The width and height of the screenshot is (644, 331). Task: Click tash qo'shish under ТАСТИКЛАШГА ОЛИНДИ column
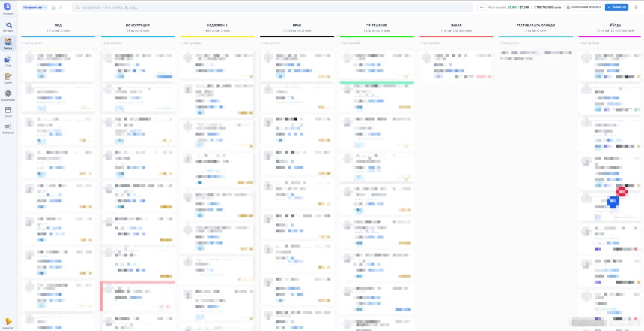pyautogui.click(x=510, y=43)
